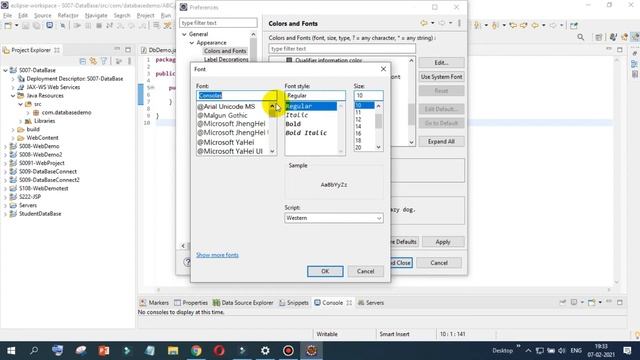Click the Eclipse icon in the taskbar
The image size is (640, 360).
point(311,351)
